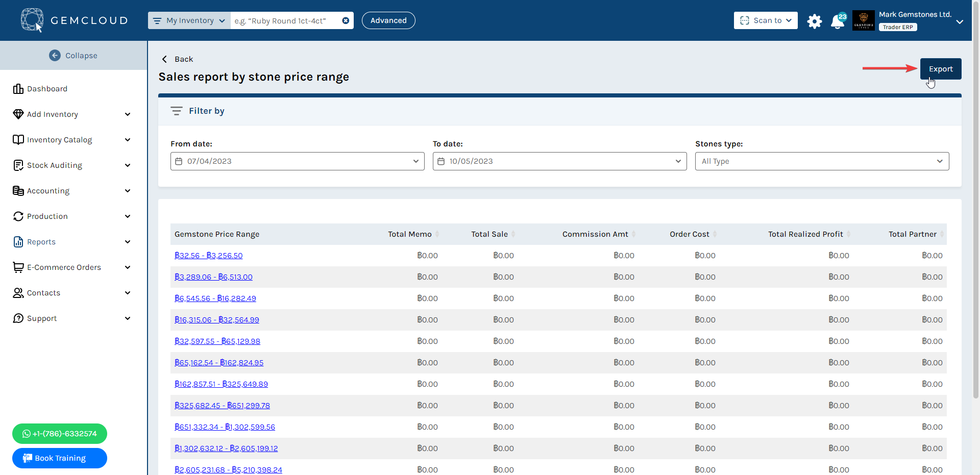The height and width of the screenshot is (475, 980).
Task: Sort by Commission Amt column arrows
Action: [633, 234]
